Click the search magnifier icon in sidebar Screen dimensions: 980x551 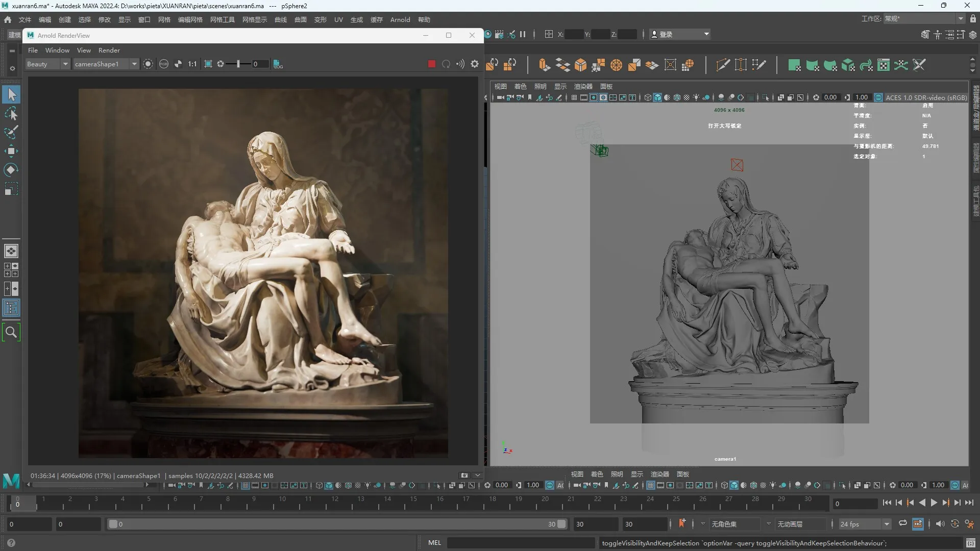pyautogui.click(x=11, y=333)
